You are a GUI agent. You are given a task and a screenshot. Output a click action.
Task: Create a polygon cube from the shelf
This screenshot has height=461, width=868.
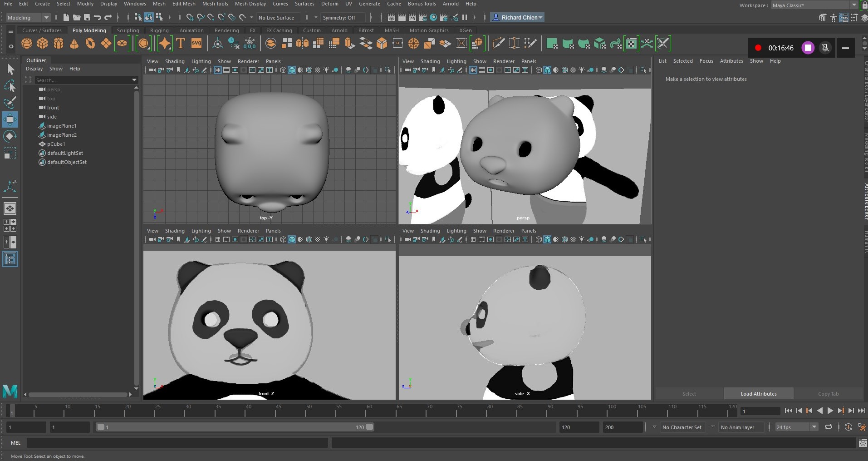click(43, 44)
